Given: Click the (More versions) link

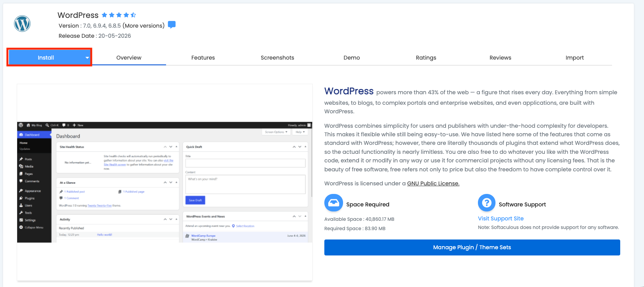Looking at the screenshot, I should coord(143,26).
